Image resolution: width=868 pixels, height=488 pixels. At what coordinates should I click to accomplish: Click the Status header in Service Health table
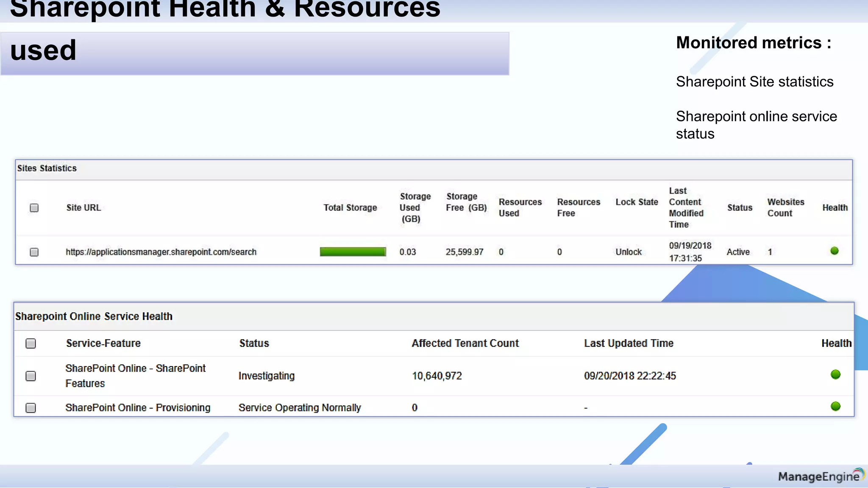254,343
